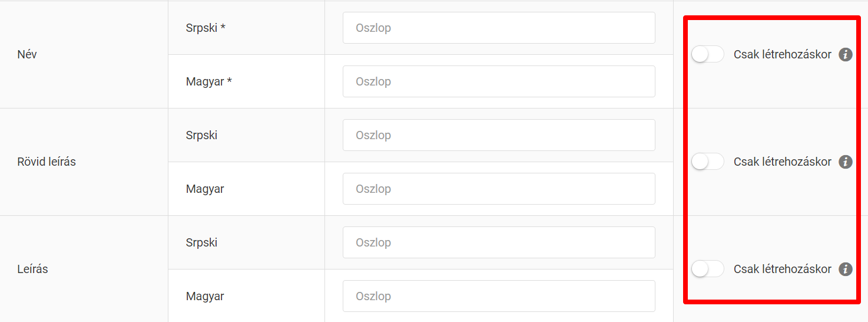Activate Magyar Oszlop input for Rövid leírás
The image size is (868, 322).
click(x=499, y=189)
